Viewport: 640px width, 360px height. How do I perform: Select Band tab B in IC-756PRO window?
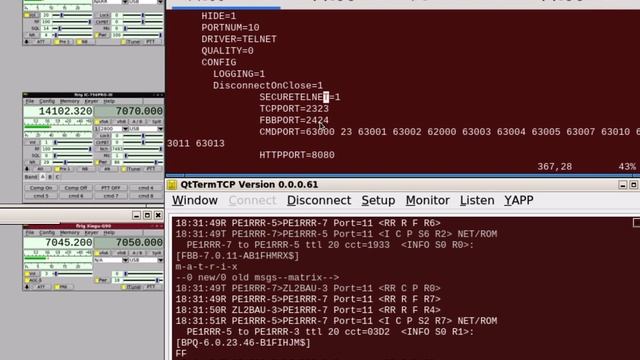pyautogui.click(x=50, y=177)
